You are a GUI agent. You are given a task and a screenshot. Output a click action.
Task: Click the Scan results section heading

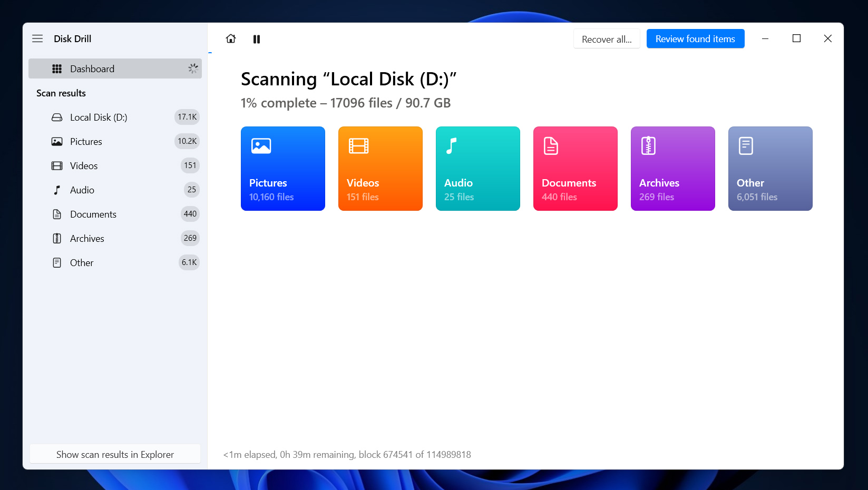tap(61, 93)
